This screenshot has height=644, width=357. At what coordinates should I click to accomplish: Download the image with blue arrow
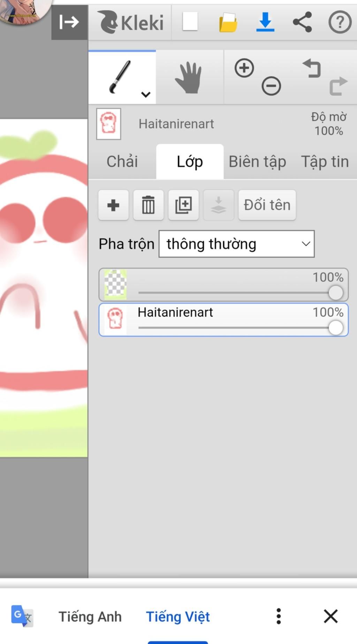click(x=265, y=22)
